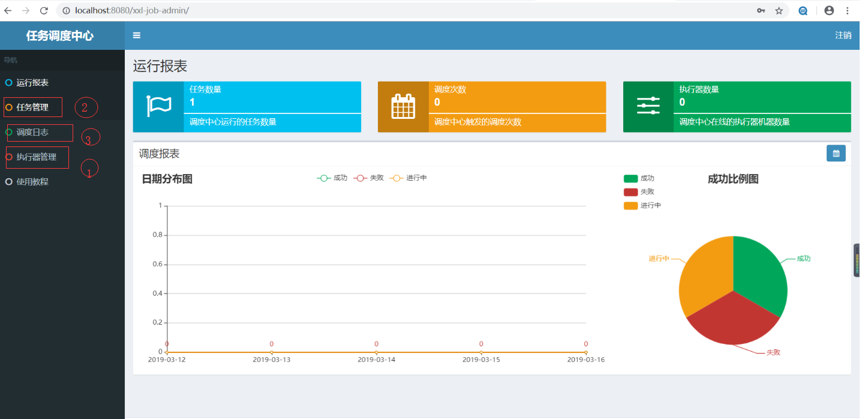The image size is (868, 419).
Task: Click the 调度报表 panel title
Action: pos(159,154)
